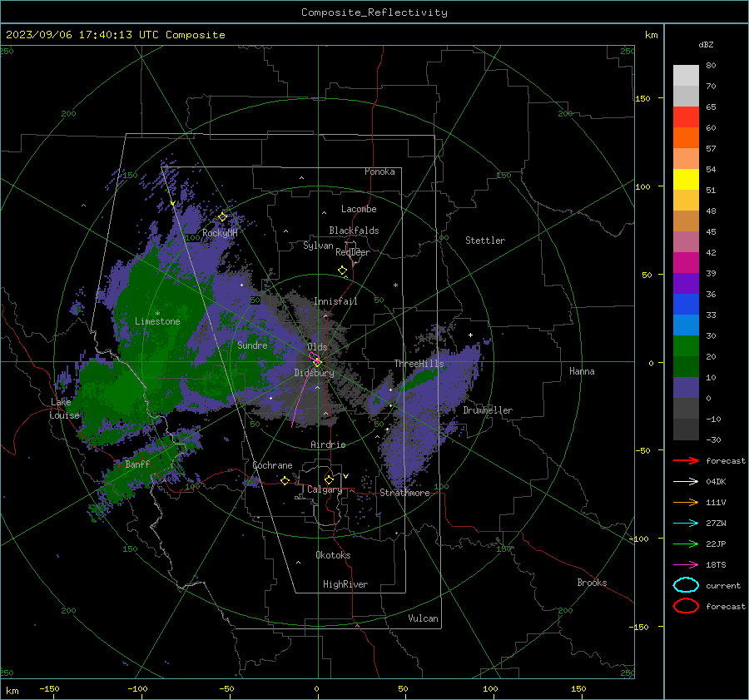The height and width of the screenshot is (700, 749).
Task: Click the RedDeer city label
Action: pos(353,252)
